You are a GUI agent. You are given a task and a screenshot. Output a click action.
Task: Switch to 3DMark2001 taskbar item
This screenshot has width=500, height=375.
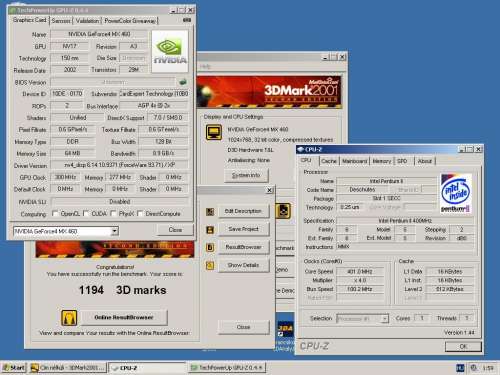pyautogui.click(x=68, y=368)
